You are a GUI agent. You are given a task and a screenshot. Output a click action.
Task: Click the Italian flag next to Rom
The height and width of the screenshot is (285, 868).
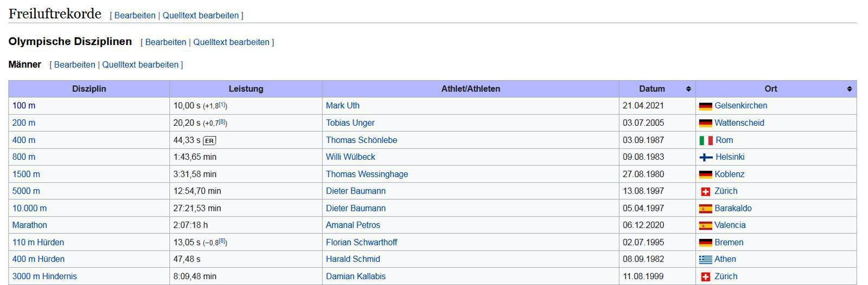click(706, 140)
